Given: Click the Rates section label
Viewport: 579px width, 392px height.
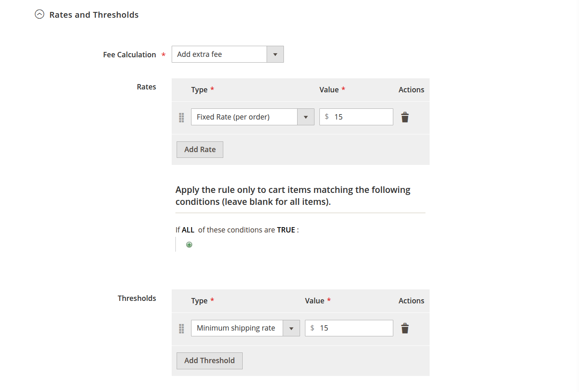Looking at the screenshot, I should [x=146, y=87].
